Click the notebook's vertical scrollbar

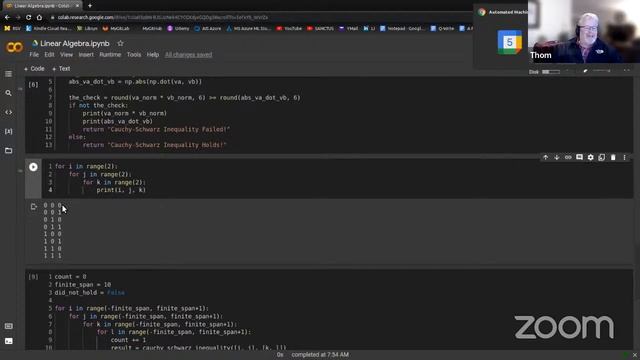point(637,212)
